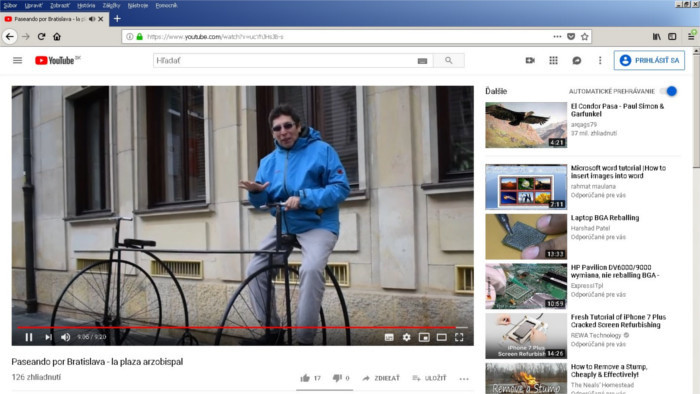Screen dimensions: 700x394
Task: Open channel arqags79
Action: [583, 124]
